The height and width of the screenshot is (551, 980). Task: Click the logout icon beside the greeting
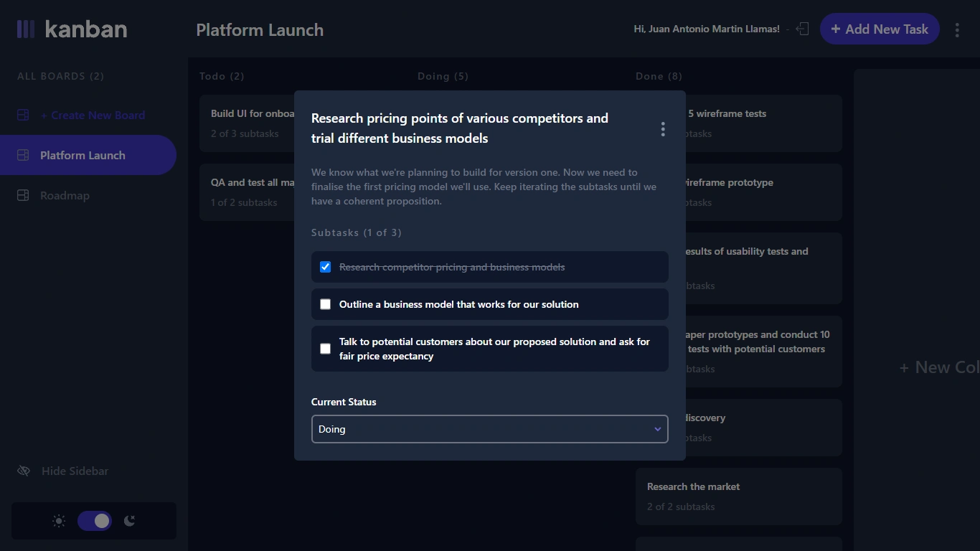pyautogui.click(x=803, y=29)
